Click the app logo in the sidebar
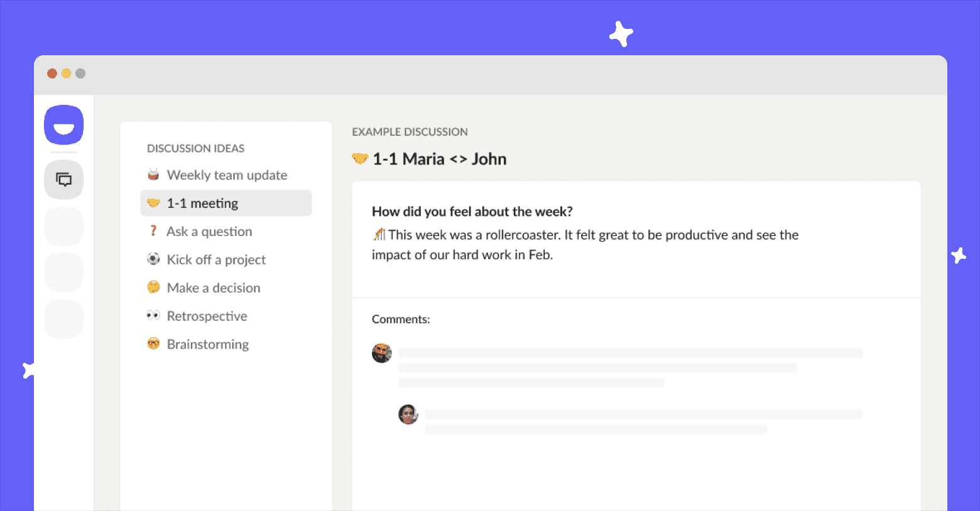The width and height of the screenshot is (980, 511). coord(63,125)
